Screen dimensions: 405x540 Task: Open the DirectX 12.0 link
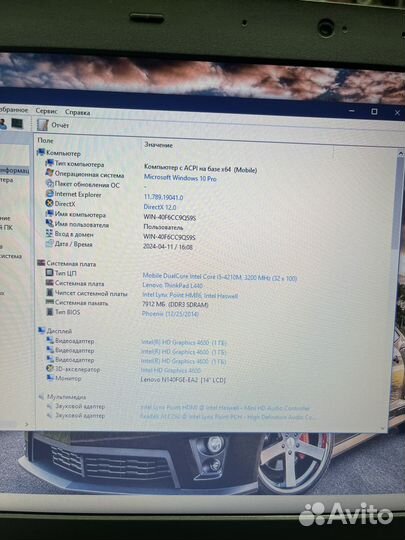(x=160, y=207)
